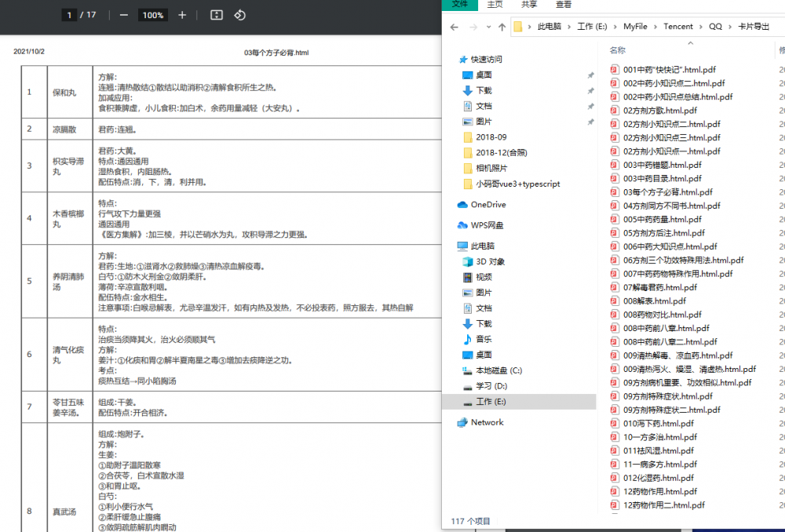The height and width of the screenshot is (532, 785).
Task: Open the 2018-12(合照) folder
Action: (501, 153)
